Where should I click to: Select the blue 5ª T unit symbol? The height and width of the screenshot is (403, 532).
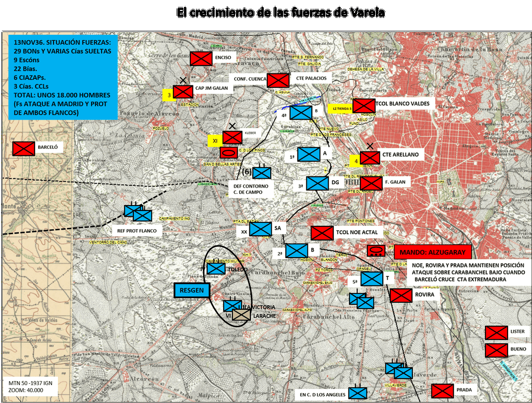[x=372, y=279]
